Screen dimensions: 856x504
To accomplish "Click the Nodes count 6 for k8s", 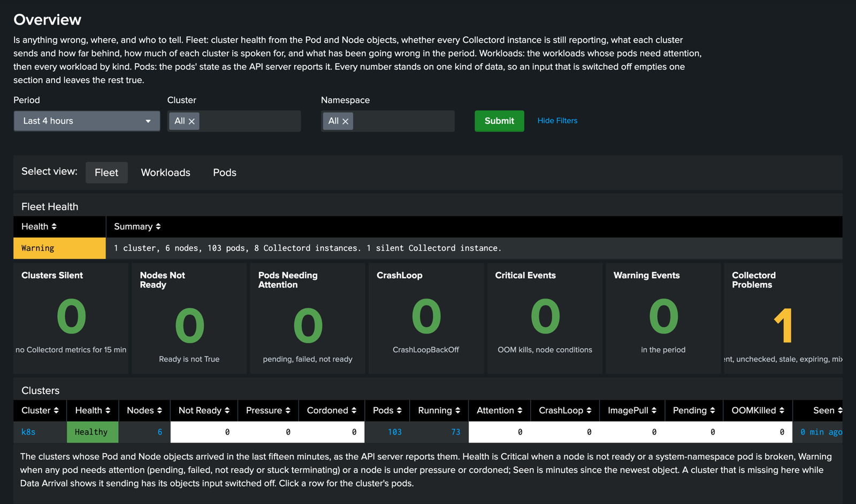I will click(159, 432).
